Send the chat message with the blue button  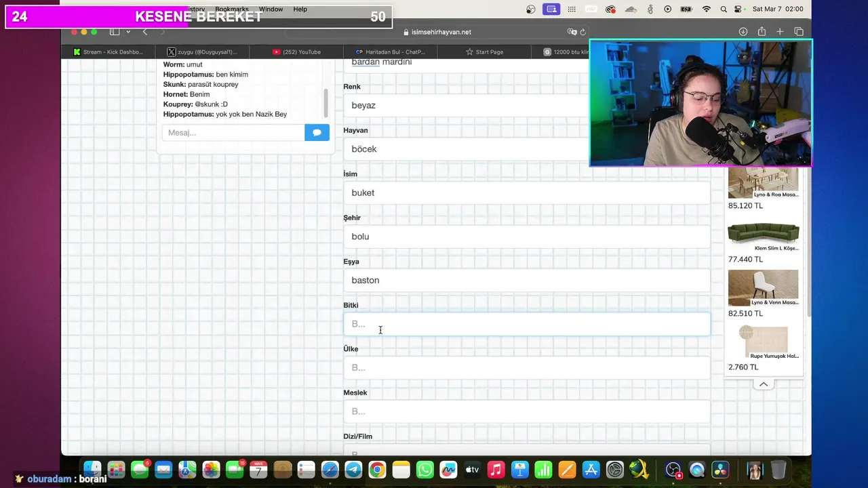tap(317, 132)
